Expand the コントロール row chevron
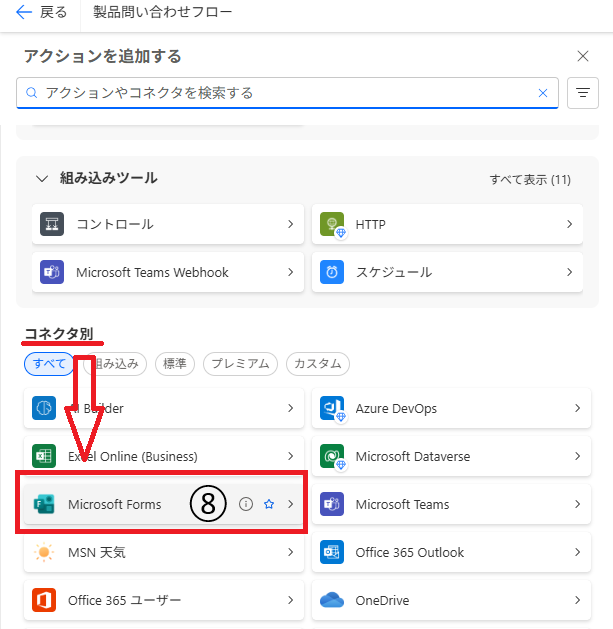This screenshot has width=613, height=629. pyautogui.click(x=290, y=225)
